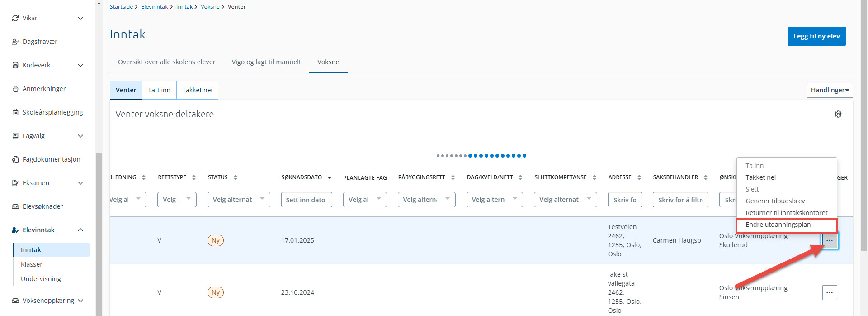
Task: Select the Venter sub-tab
Action: (126, 90)
